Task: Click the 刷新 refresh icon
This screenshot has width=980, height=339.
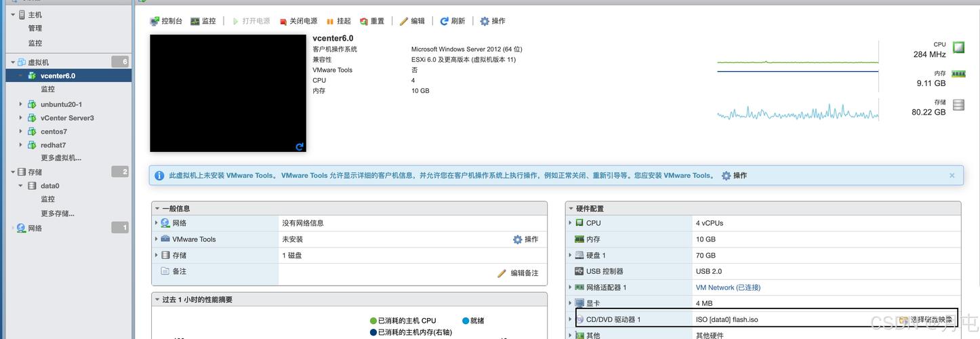Action: [444, 21]
